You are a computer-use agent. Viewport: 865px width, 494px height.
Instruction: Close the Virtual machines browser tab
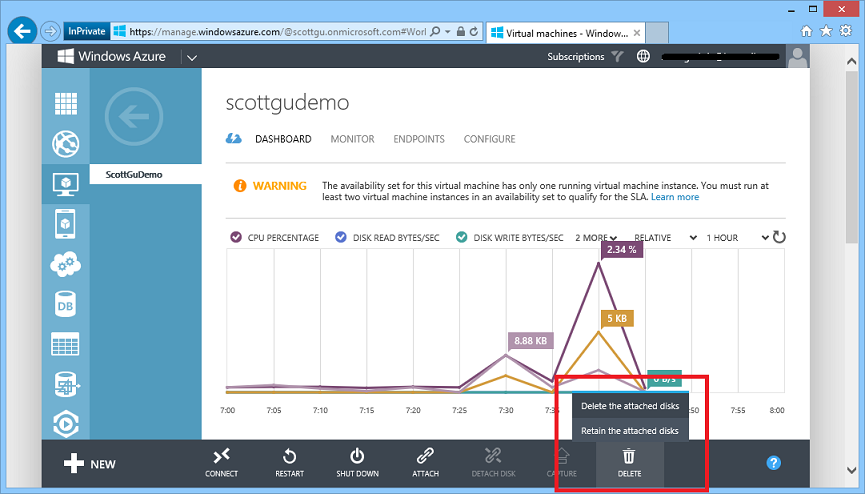(x=637, y=33)
